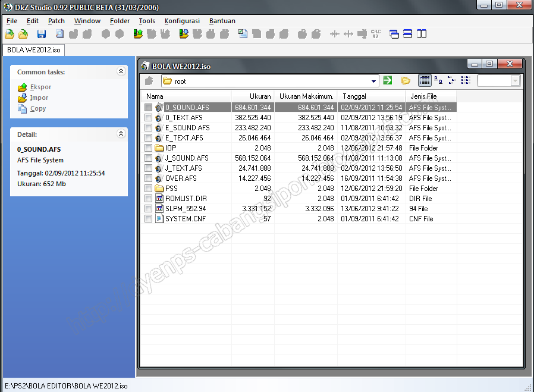Image resolution: width=534 pixels, height=392 pixels.
Task: Open the empty combo box right of view icons
Action: click(498, 81)
